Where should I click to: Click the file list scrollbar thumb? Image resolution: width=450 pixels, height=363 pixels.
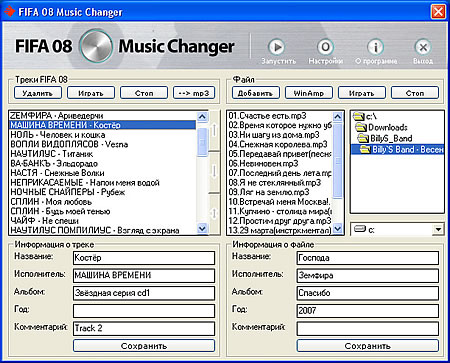(337, 161)
